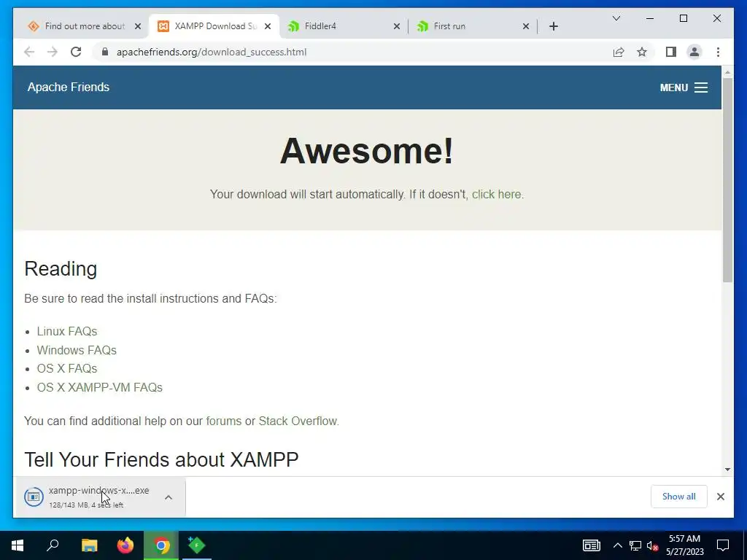Click the Chrome taskbar icon
Viewport: 747px width, 560px height.
(x=161, y=545)
